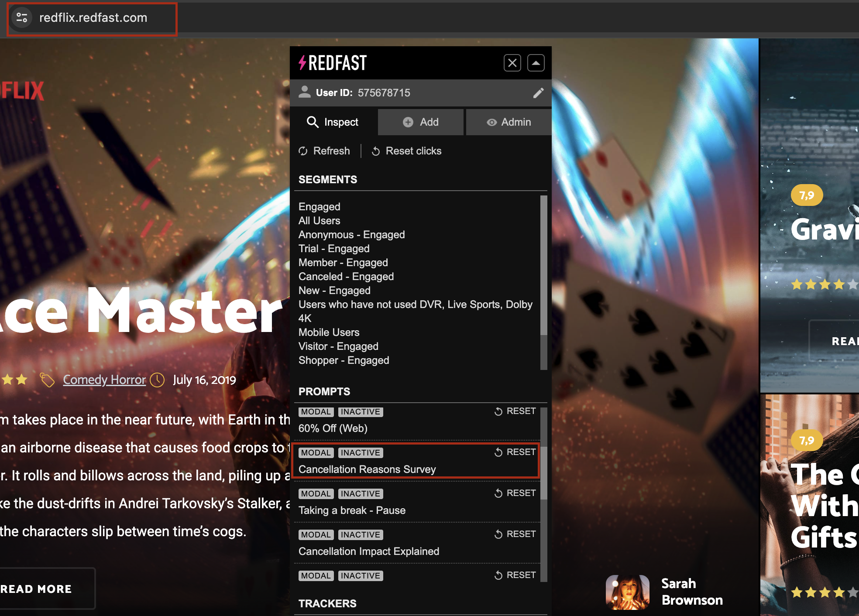The height and width of the screenshot is (616, 859).
Task: Click MODAL tag on Cancellation Impact Explained
Action: 316,535
